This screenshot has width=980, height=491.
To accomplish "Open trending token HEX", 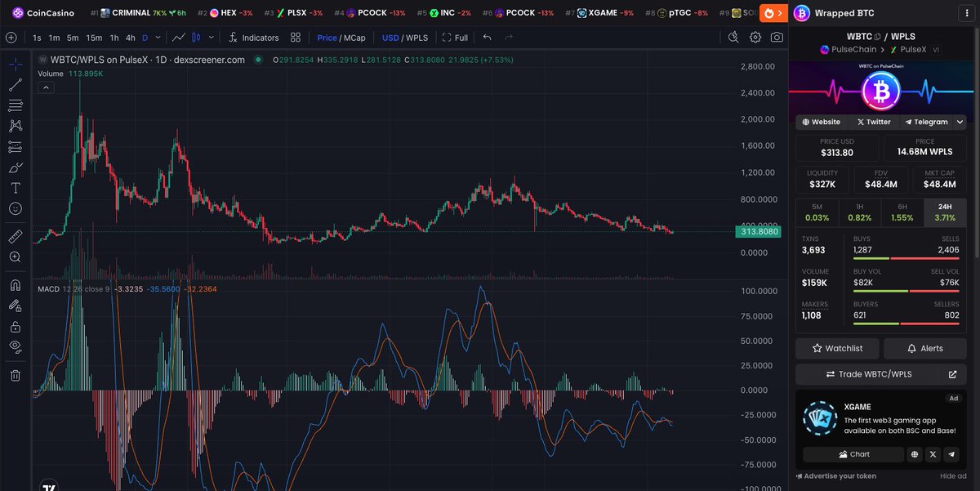I will pos(225,13).
